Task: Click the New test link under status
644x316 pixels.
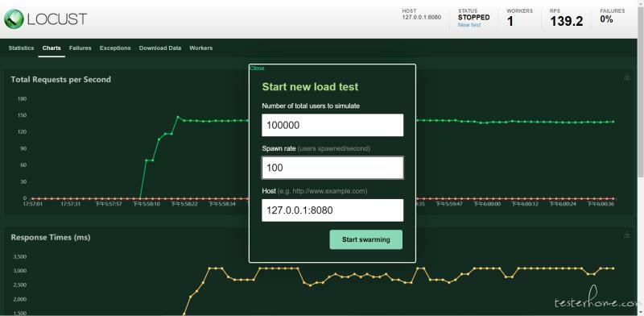Action: coord(469,25)
